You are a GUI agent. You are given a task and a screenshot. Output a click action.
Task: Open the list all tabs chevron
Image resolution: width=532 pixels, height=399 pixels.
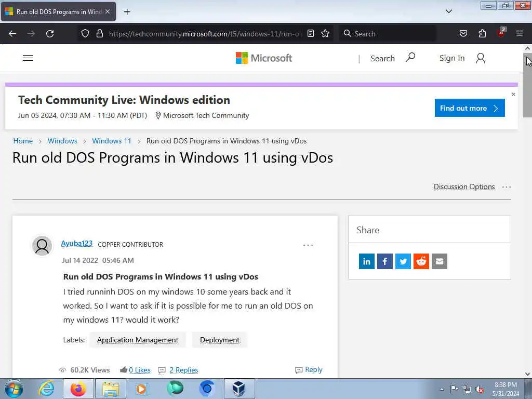pyautogui.click(x=448, y=11)
